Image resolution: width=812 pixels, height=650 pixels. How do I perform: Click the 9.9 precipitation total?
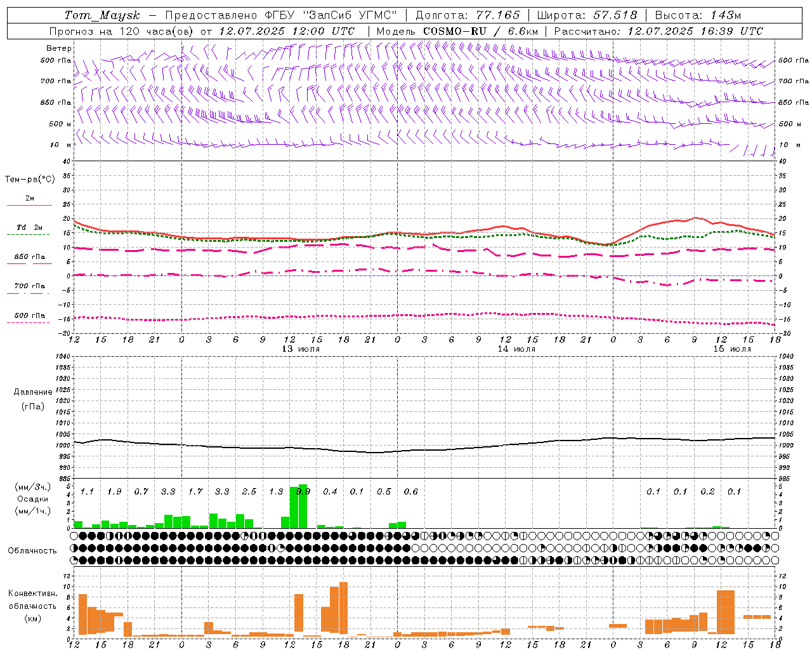(303, 491)
